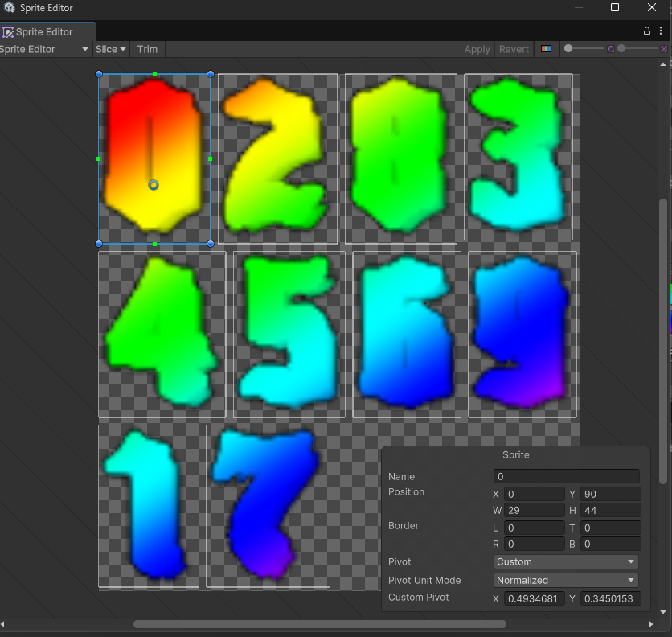672x637 pixels.
Task: Click the Trim button
Action: (147, 49)
